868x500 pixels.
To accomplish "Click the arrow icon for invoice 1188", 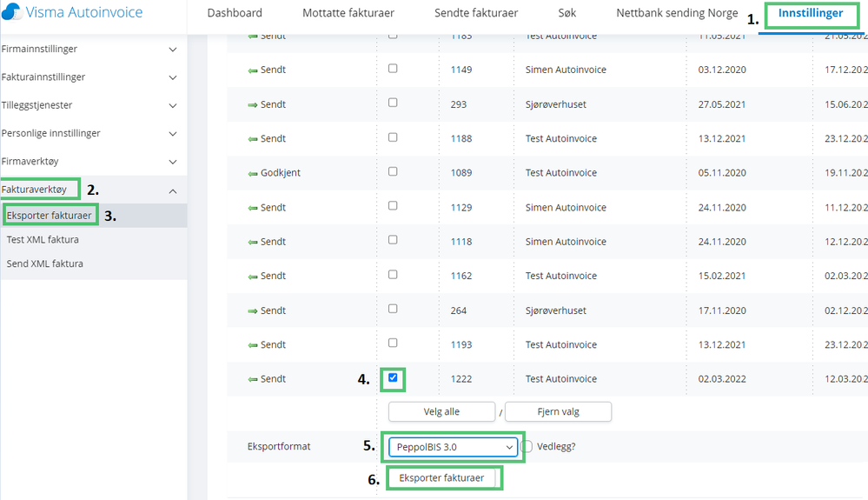I will [253, 139].
